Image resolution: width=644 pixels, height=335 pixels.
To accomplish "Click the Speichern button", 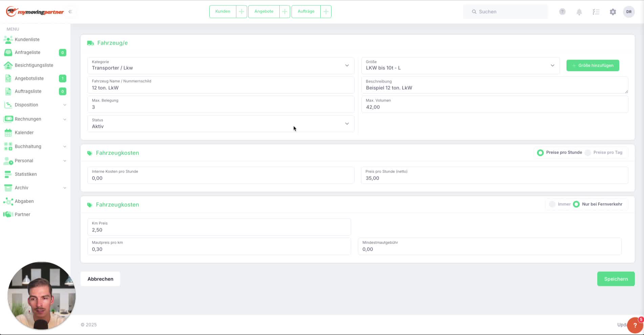I will point(616,279).
